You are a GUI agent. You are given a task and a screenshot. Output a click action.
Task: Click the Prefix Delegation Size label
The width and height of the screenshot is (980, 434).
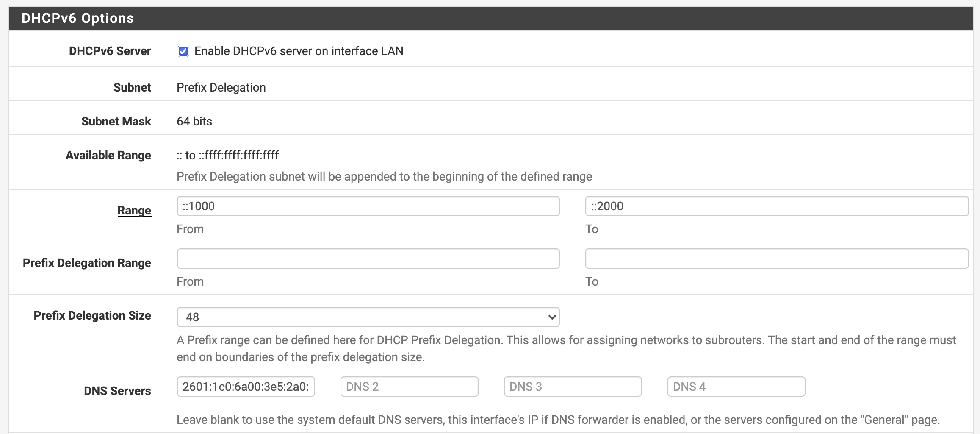point(92,315)
